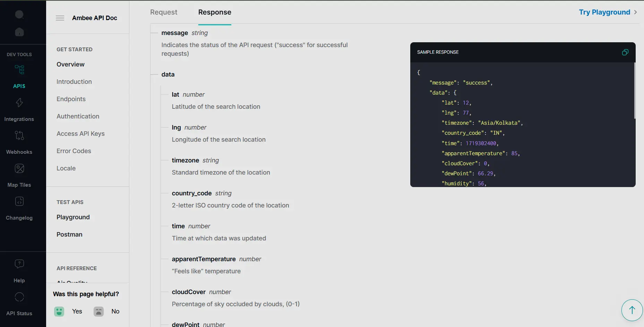This screenshot has width=644, height=327.
Task: Open the Changelog icon
Action: [x=19, y=201]
